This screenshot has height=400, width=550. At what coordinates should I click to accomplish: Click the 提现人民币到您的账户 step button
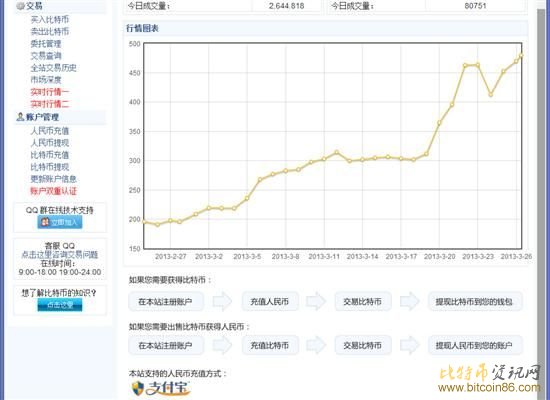tap(475, 345)
